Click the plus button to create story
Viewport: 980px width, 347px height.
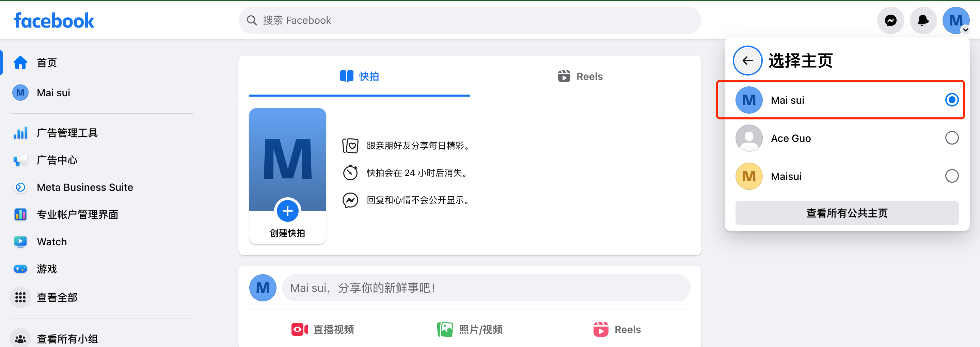tap(288, 211)
